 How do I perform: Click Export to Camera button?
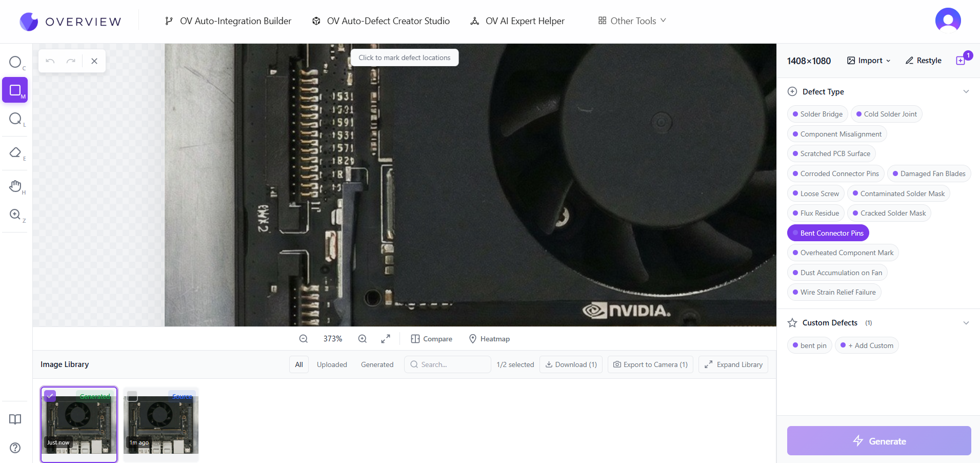click(650, 364)
